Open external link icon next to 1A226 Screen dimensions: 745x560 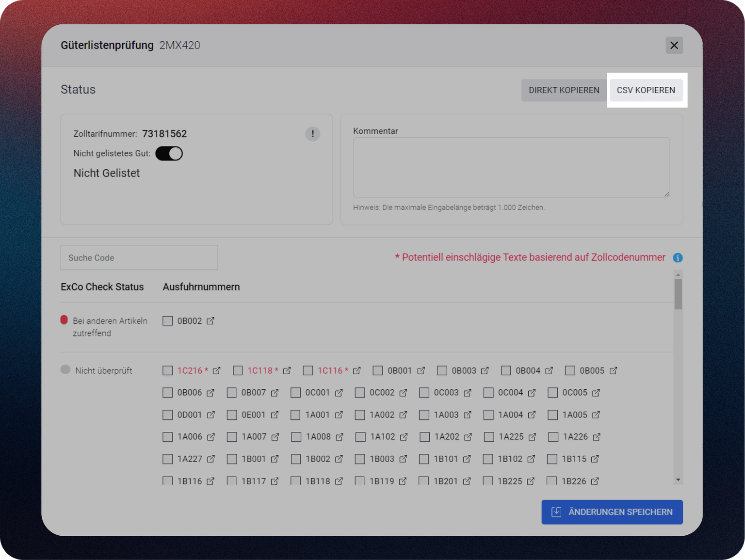tap(597, 437)
